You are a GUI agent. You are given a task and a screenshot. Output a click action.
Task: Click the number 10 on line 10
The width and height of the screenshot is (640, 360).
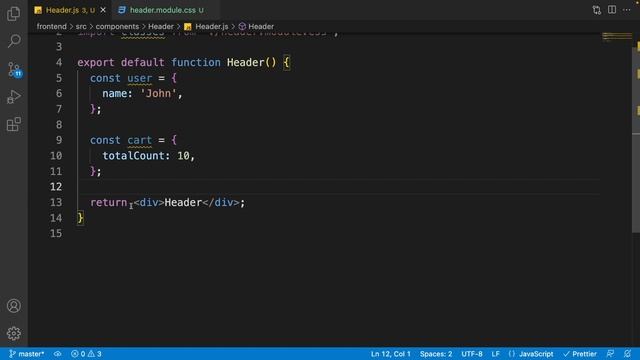coord(183,156)
